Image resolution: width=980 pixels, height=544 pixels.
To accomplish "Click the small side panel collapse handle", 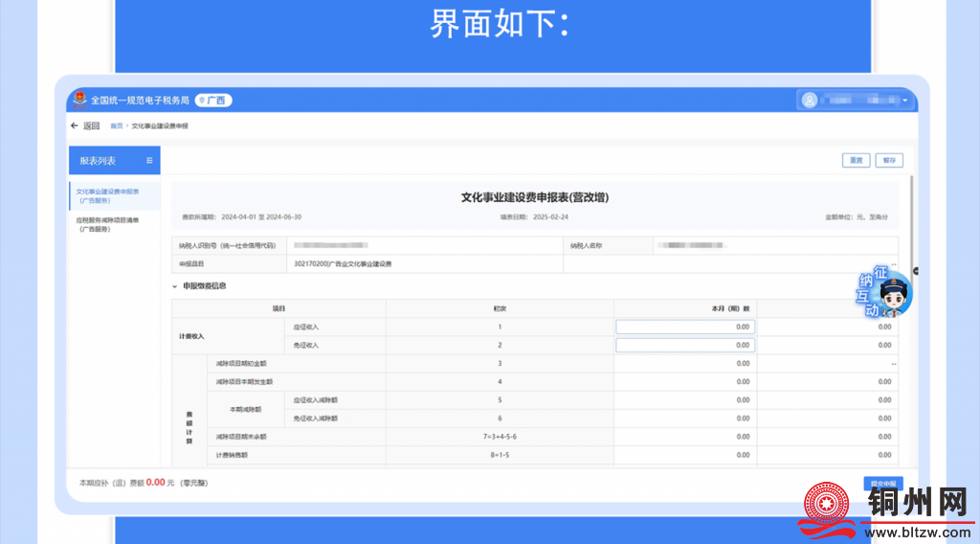I will point(915,272).
